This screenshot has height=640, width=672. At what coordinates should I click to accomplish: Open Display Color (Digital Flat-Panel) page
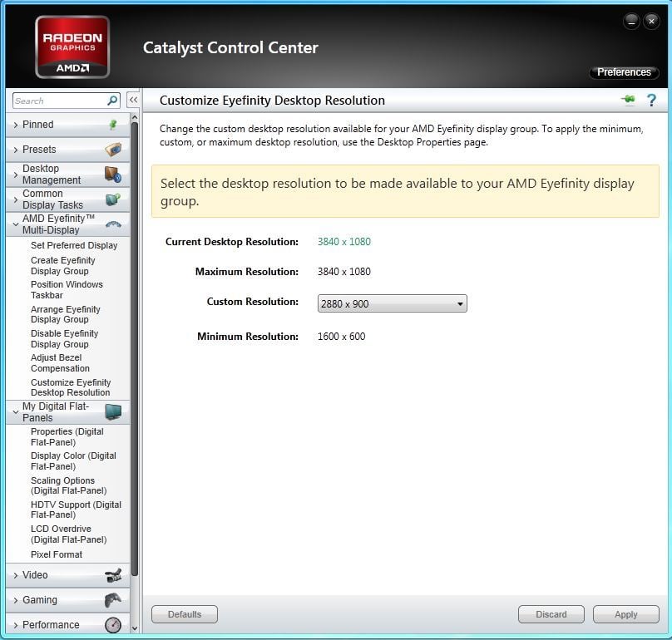73,461
